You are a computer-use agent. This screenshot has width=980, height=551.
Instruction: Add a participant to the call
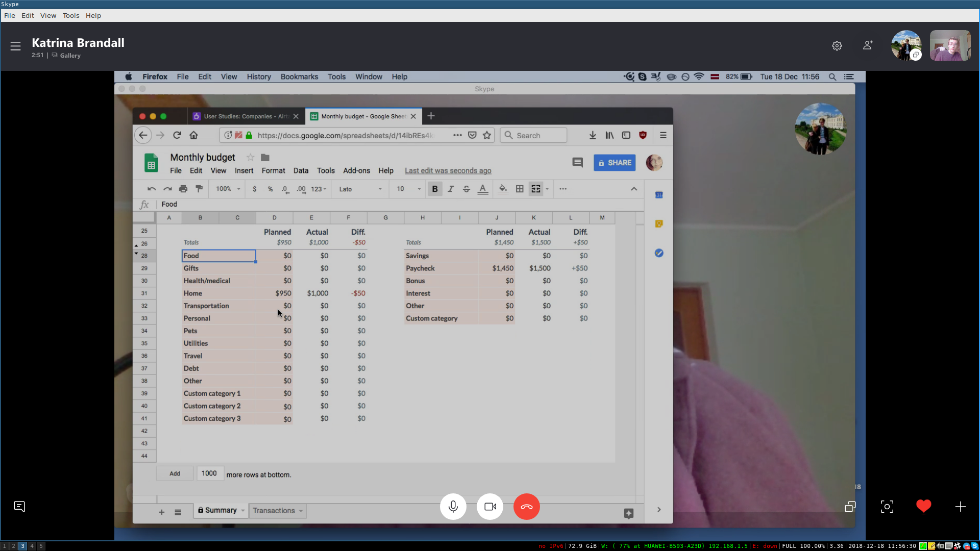click(x=867, y=45)
